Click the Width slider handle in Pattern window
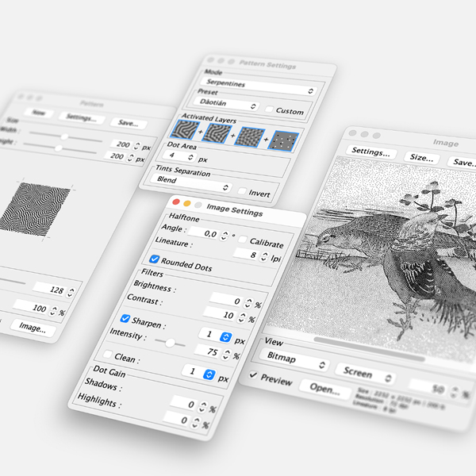This screenshot has width=476, height=476. 64,137
